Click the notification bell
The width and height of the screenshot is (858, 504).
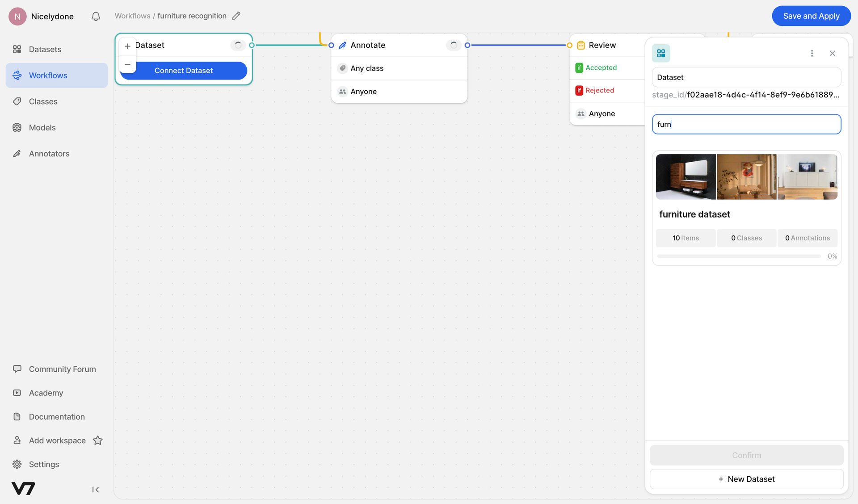[x=95, y=16]
